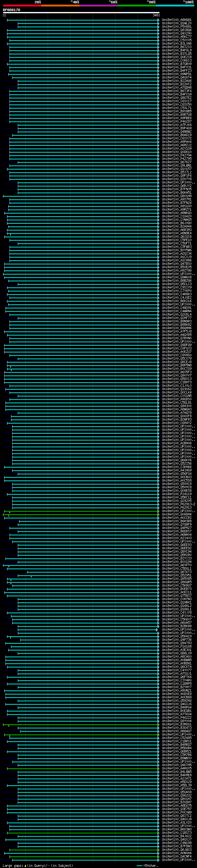
Task: Select the UniRef100_B6T210 label
Action: click(x=176, y=47)
